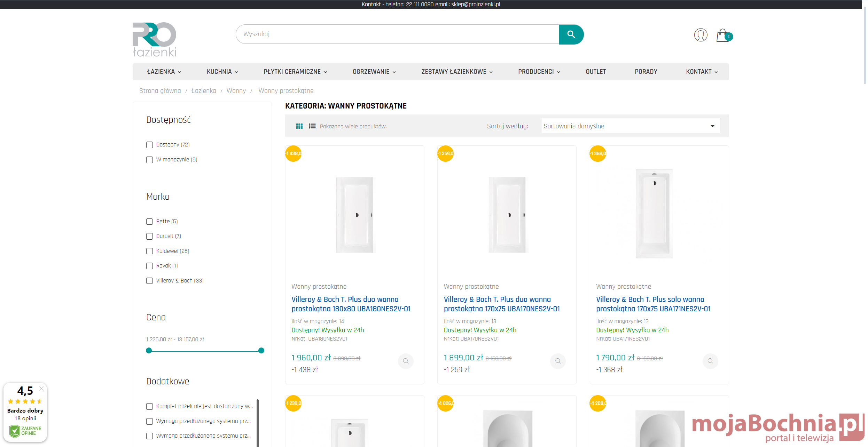This screenshot has height=447, width=868.
Task: Open the Sortowanie domyślne dropdown
Action: pyautogui.click(x=630, y=126)
